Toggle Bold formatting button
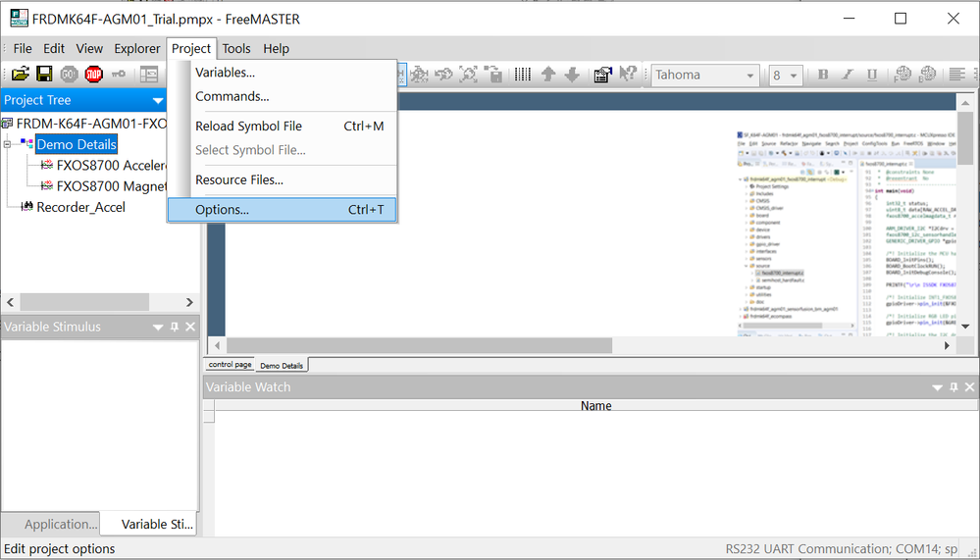980x560 pixels. (x=823, y=75)
